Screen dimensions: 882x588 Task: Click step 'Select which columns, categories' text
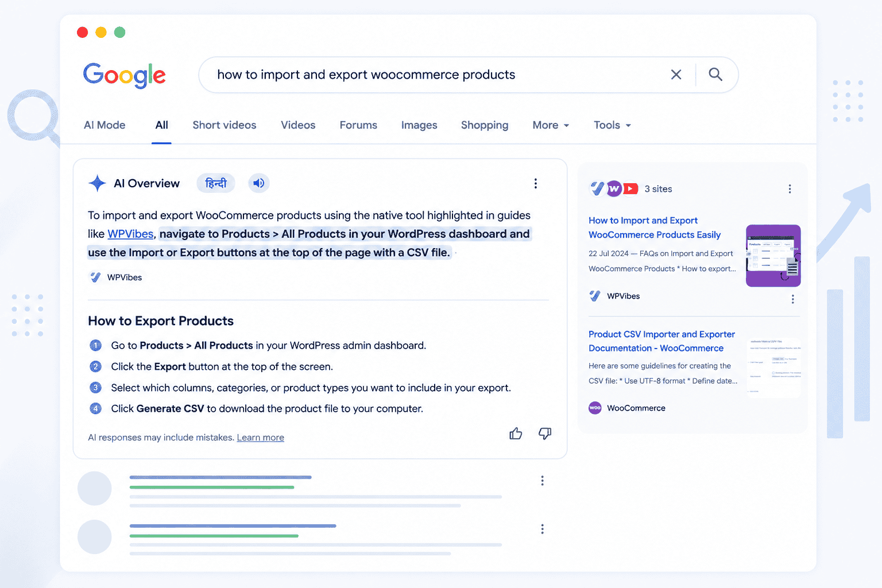click(311, 388)
